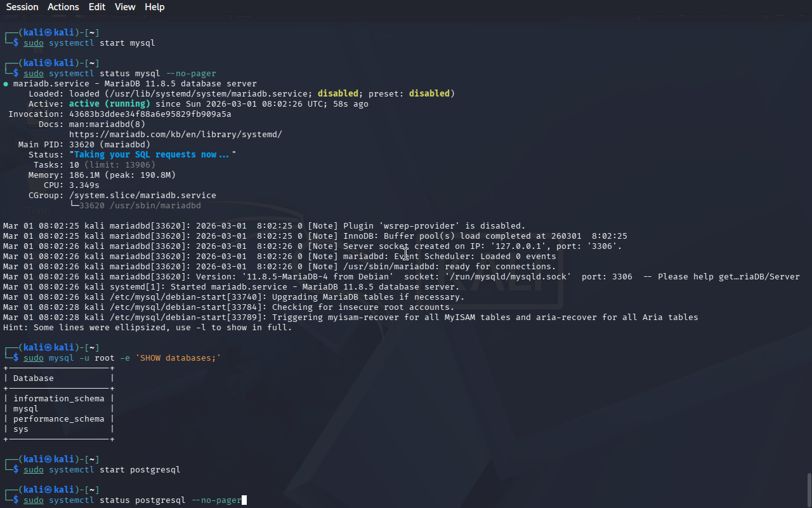812x508 pixels.
Task: Open the Session menu
Action: click(x=22, y=7)
